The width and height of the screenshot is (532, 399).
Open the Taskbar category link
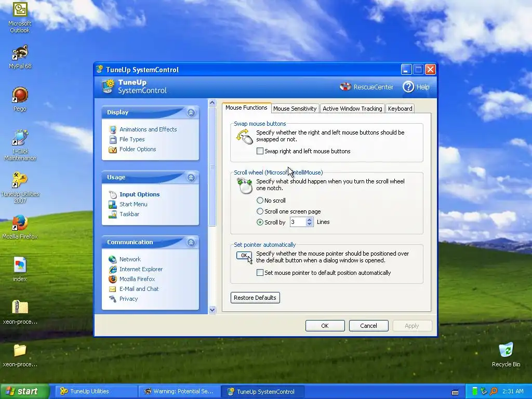[129, 214]
